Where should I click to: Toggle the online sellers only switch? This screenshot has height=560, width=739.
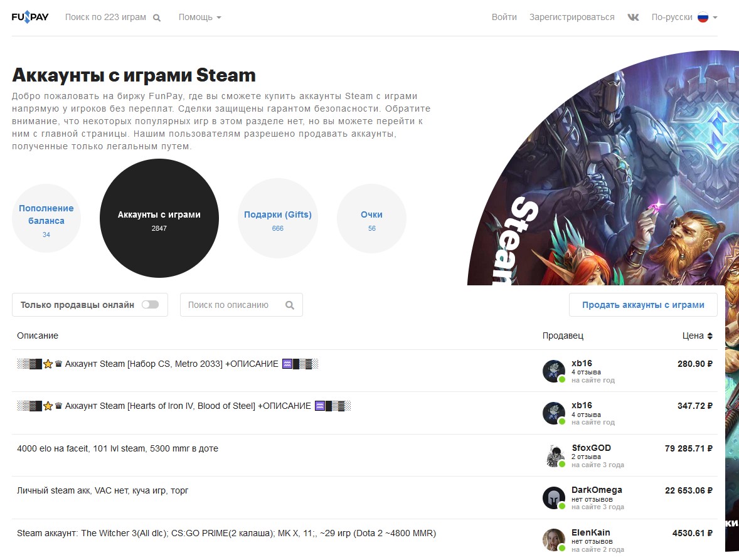click(x=151, y=305)
